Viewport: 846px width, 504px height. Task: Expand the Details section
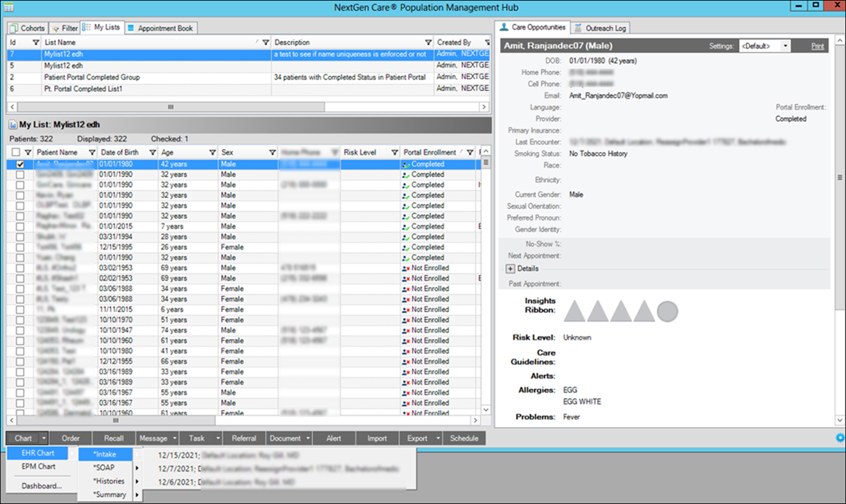click(x=511, y=269)
